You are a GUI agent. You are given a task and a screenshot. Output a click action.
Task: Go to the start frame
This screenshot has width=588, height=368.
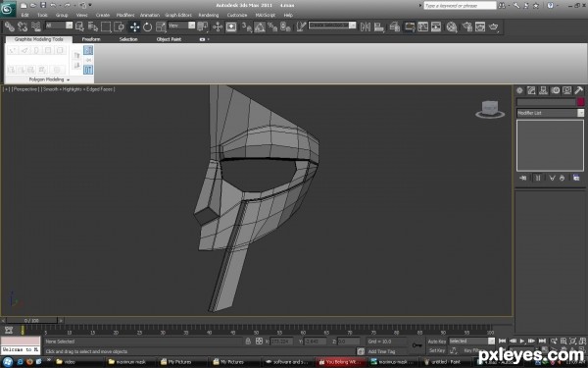[502, 341]
